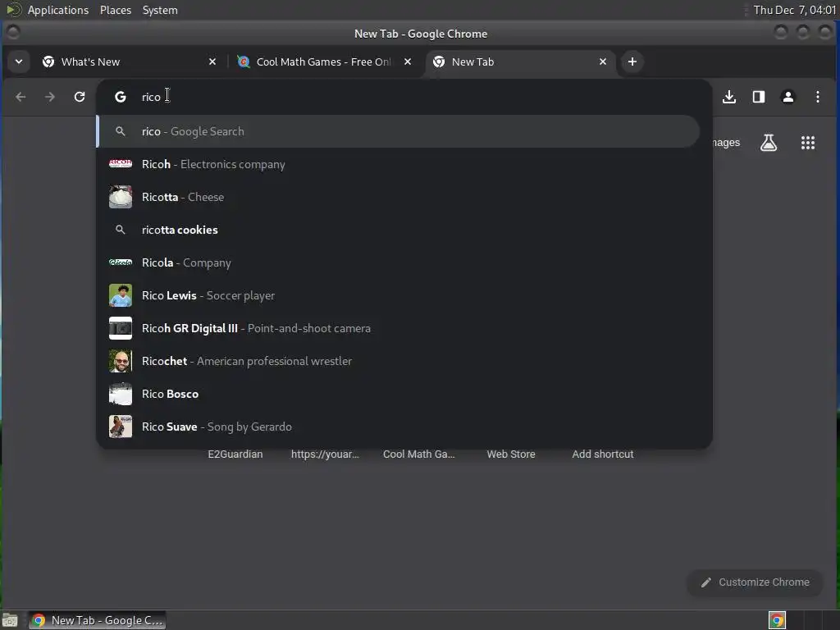Image resolution: width=840 pixels, height=630 pixels.
Task: Choose Ricotta Cheese suggestion
Action: click(x=398, y=197)
